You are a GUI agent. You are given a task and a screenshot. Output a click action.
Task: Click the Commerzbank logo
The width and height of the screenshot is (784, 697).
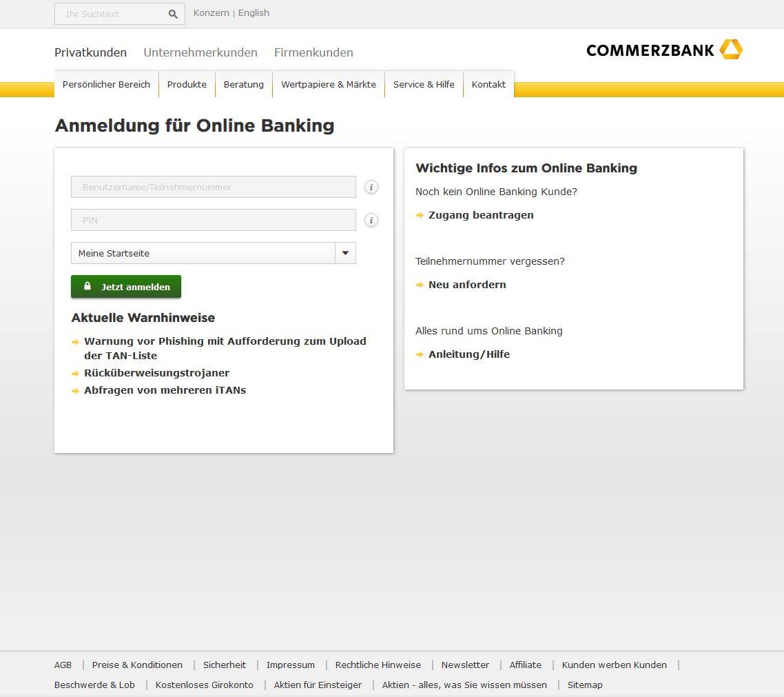point(665,50)
